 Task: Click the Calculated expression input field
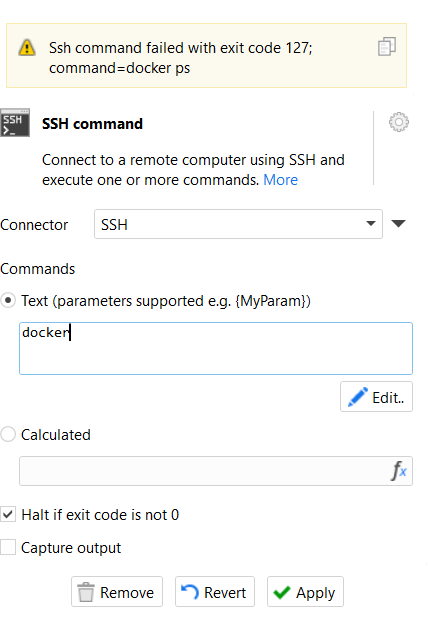pyautogui.click(x=203, y=471)
